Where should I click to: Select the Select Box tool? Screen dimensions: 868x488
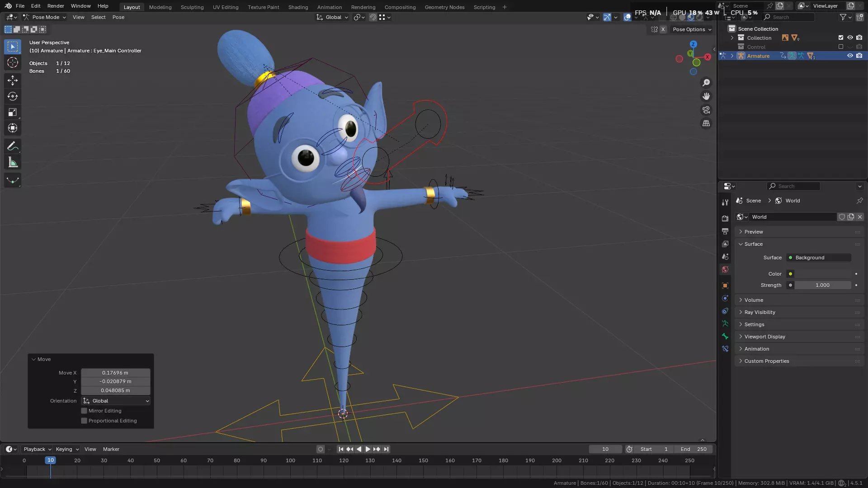(x=13, y=47)
